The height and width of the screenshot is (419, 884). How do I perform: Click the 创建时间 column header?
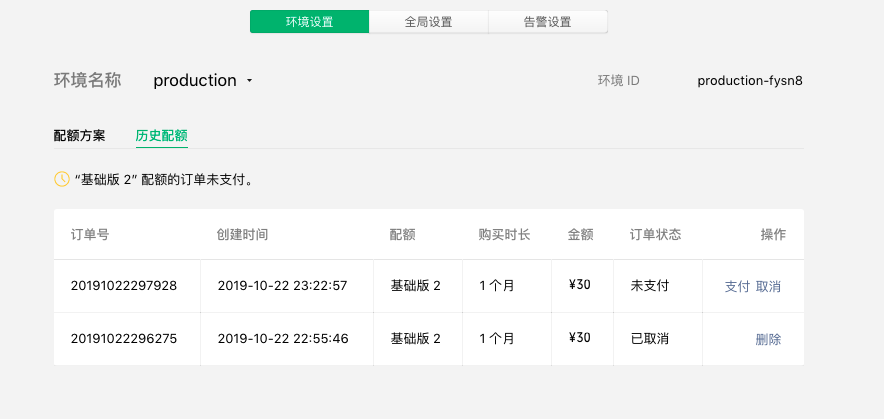coord(242,235)
